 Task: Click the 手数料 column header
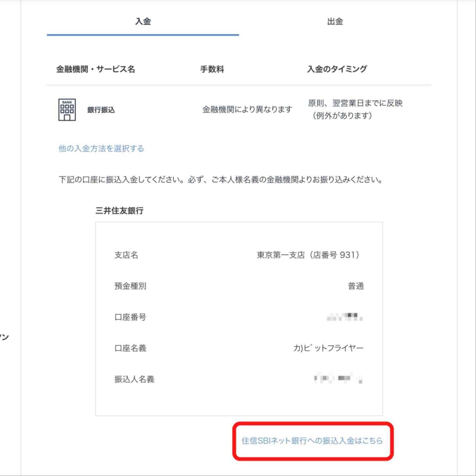point(212,69)
